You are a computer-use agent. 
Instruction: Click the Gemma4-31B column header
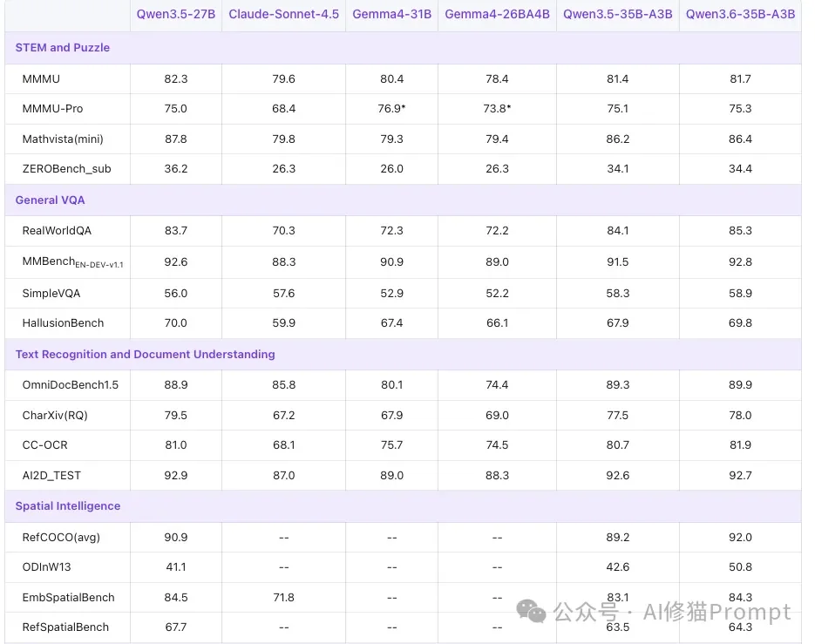[x=391, y=14]
